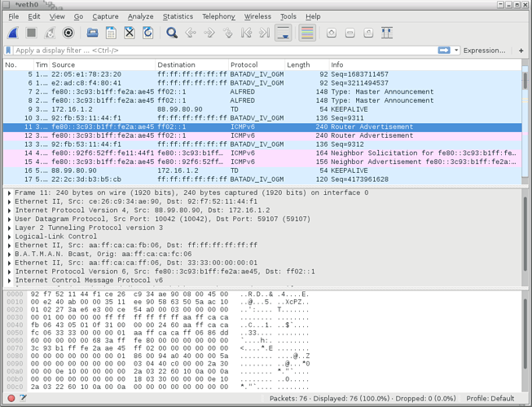Open the File menu
532x407 pixels.
(x=14, y=16)
